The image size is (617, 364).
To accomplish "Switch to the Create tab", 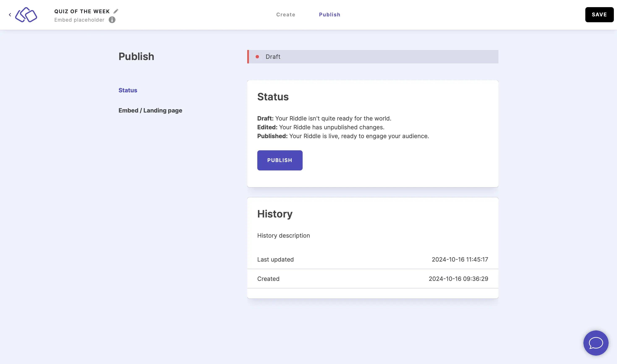I will pyautogui.click(x=286, y=14).
